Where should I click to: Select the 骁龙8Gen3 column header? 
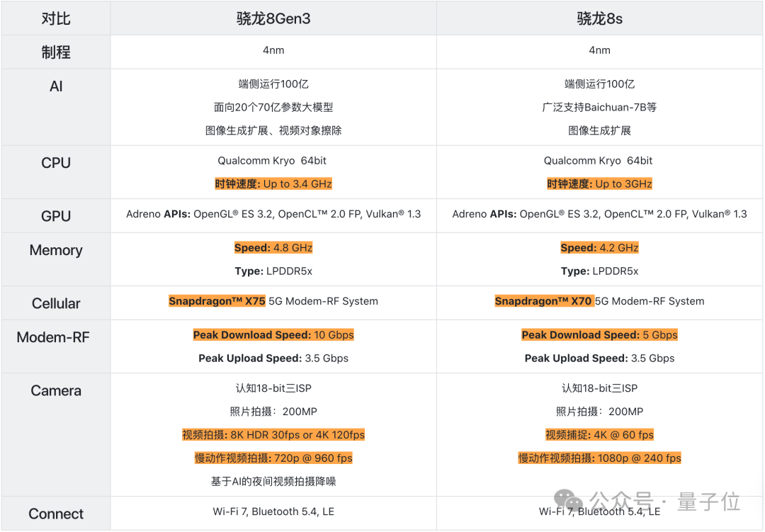pyautogui.click(x=273, y=19)
